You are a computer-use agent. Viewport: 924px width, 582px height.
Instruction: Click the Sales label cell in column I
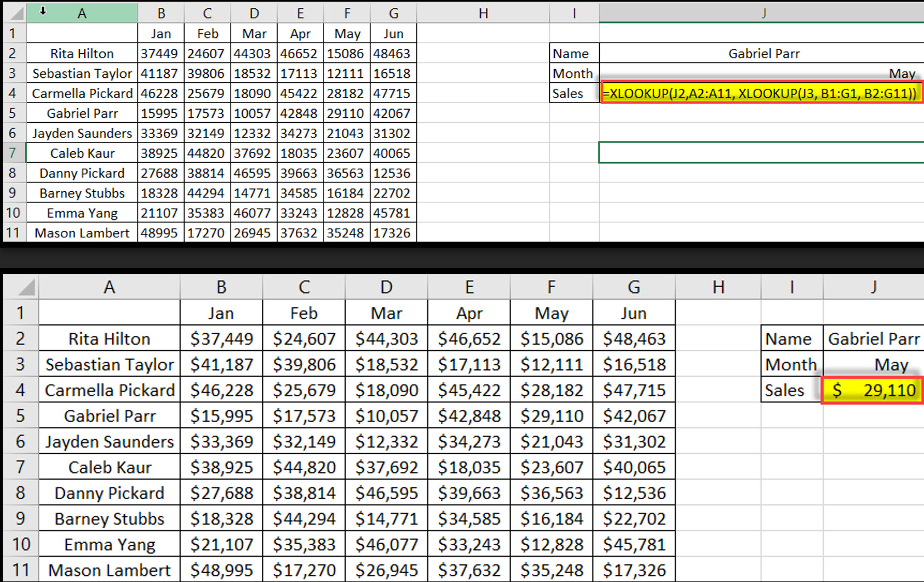coord(572,93)
